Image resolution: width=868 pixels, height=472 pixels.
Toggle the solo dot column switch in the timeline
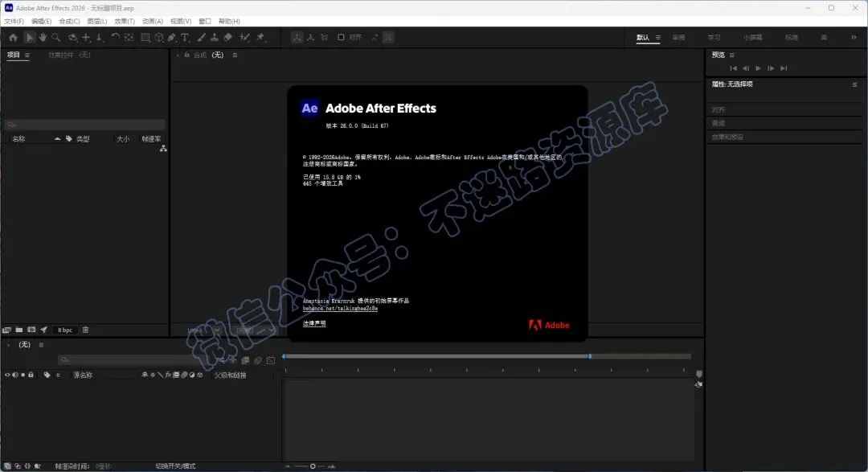[23, 375]
